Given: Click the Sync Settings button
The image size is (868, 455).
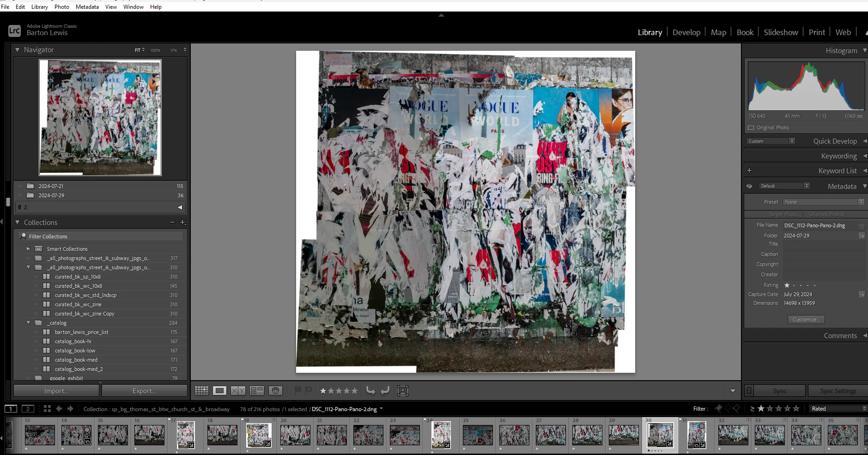Looking at the screenshot, I should coord(838,391).
